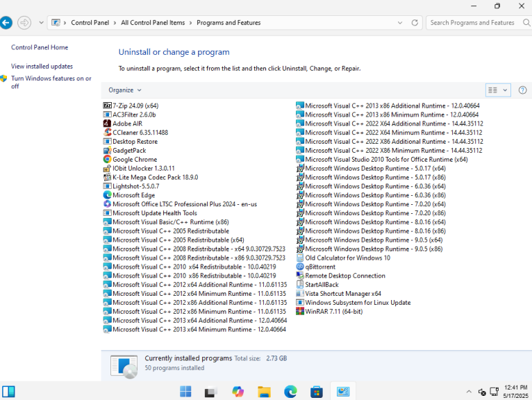Image resolution: width=532 pixels, height=400 pixels.
Task: Click the WinRAR icon
Action: click(300, 311)
